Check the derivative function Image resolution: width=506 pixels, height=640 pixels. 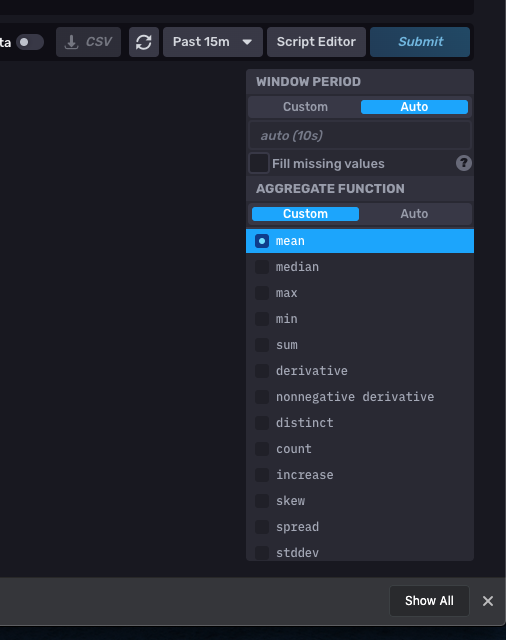[x=360, y=371]
